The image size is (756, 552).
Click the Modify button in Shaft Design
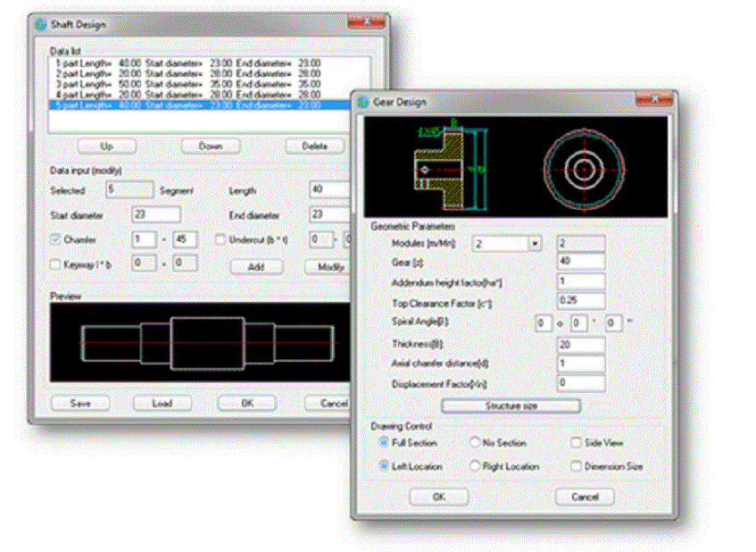[328, 267]
